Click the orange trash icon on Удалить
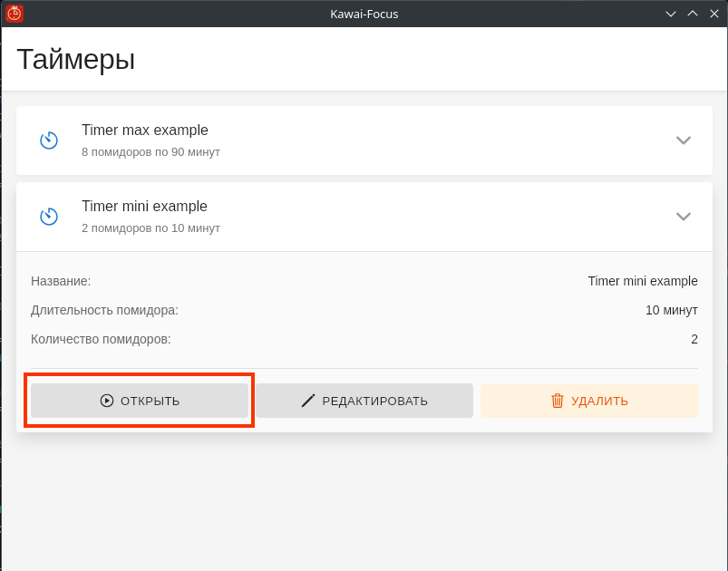 pyautogui.click(x=558, y=401)
